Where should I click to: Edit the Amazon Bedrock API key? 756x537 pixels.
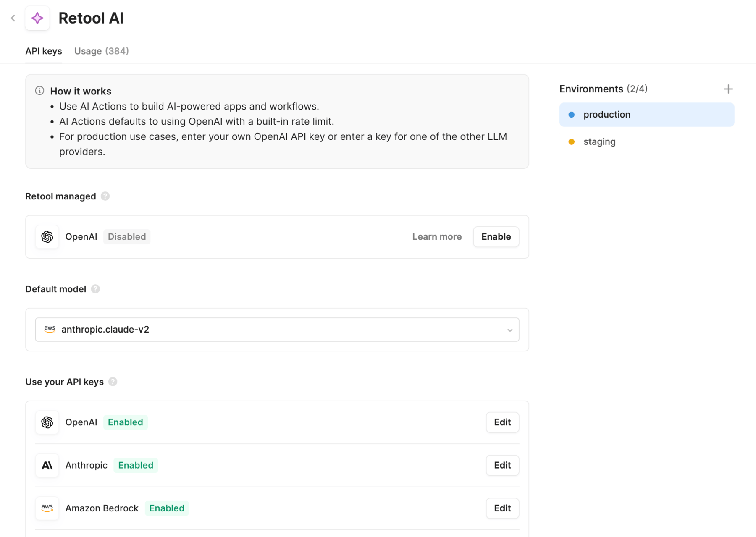pos(502,508)
